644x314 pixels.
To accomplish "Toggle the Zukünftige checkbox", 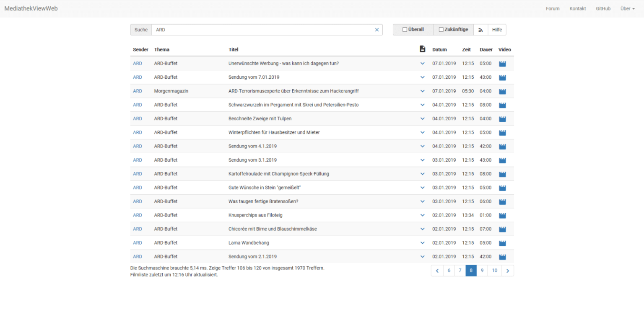I will (441, 30).
